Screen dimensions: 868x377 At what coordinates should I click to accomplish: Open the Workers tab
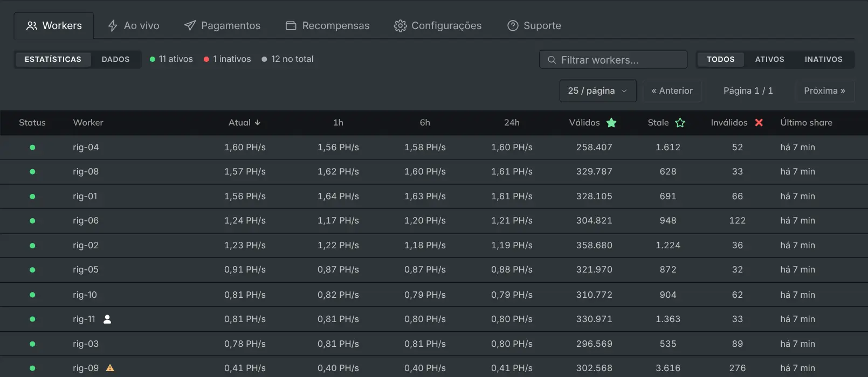pyautogui.click(x=54, y=26)
